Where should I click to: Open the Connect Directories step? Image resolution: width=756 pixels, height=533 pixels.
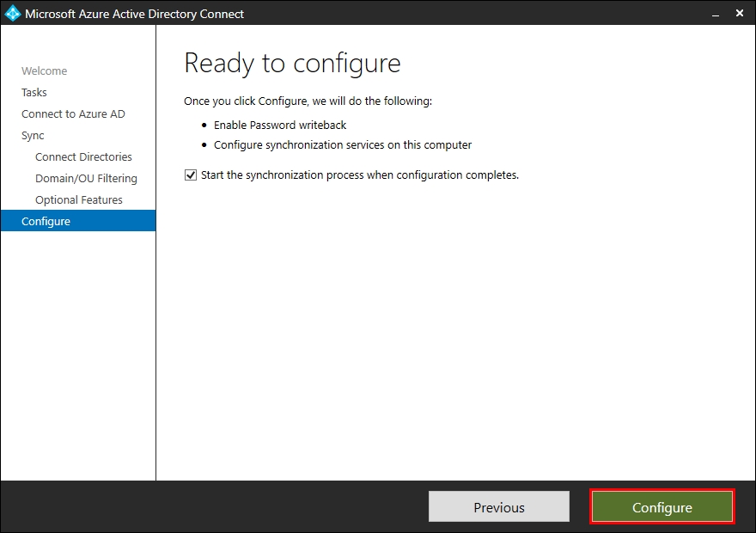pyautogui.click(x=83, y=156)
